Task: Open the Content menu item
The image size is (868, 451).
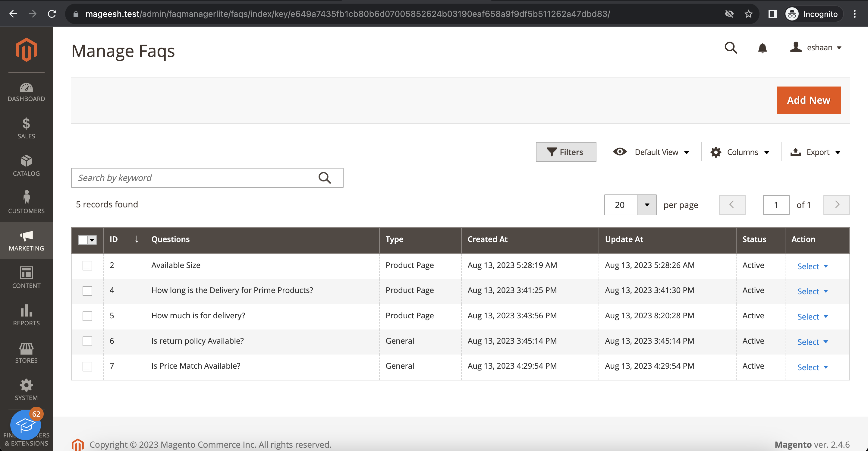Action: pyautogui.click(x=26, y=277)
